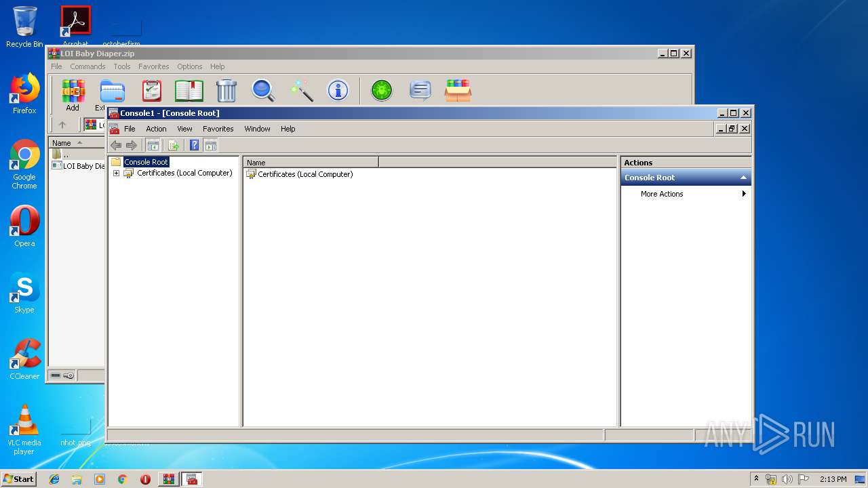The width and height of the screenshot is (868, 488).
Task: Collapse the Console Root actions section
Action: [743, 178]
